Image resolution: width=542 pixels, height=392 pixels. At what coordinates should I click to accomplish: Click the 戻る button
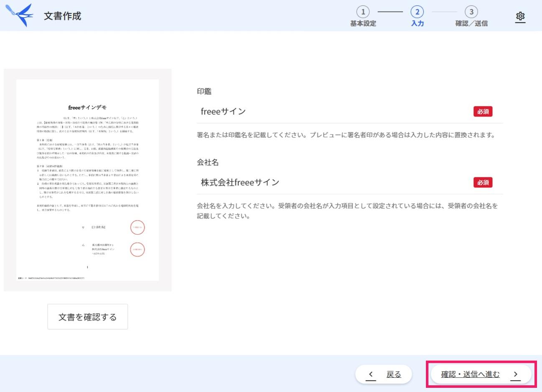pos(384,374)
